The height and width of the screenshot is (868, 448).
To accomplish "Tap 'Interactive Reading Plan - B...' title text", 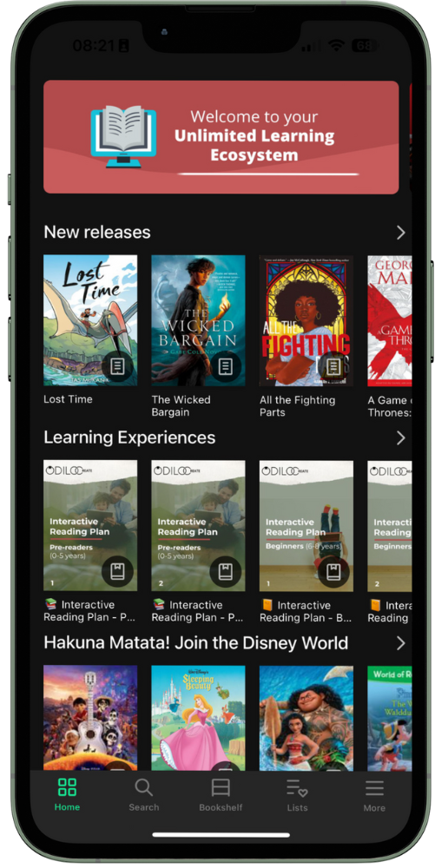I will 306,611.
